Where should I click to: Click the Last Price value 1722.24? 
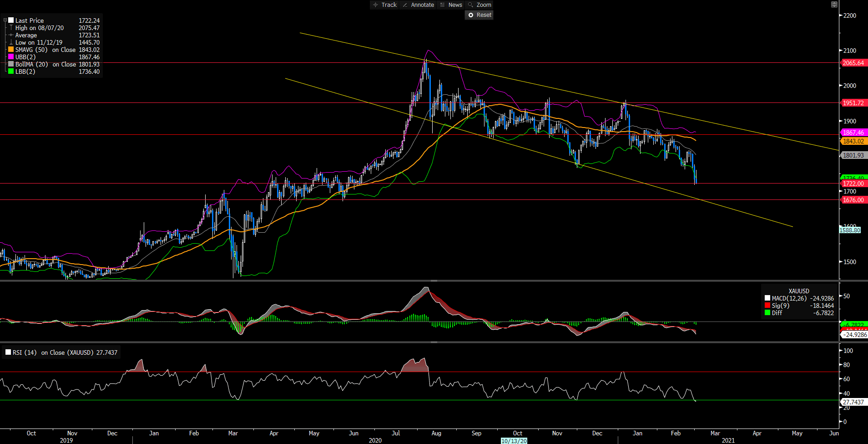click(x=89, y=20)
